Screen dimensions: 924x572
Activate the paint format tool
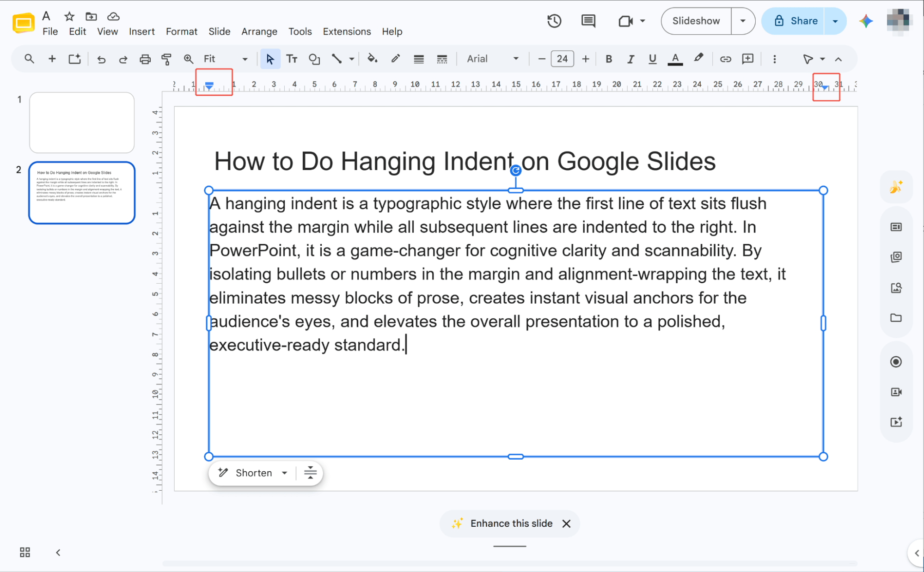166,59
